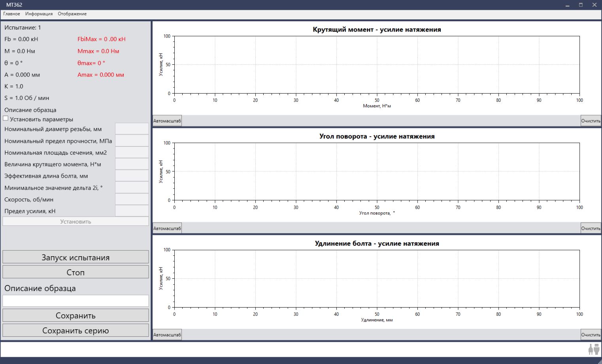Open the 'Информация' menu
The width and height of the screenshot is (602, 364).
39,14
